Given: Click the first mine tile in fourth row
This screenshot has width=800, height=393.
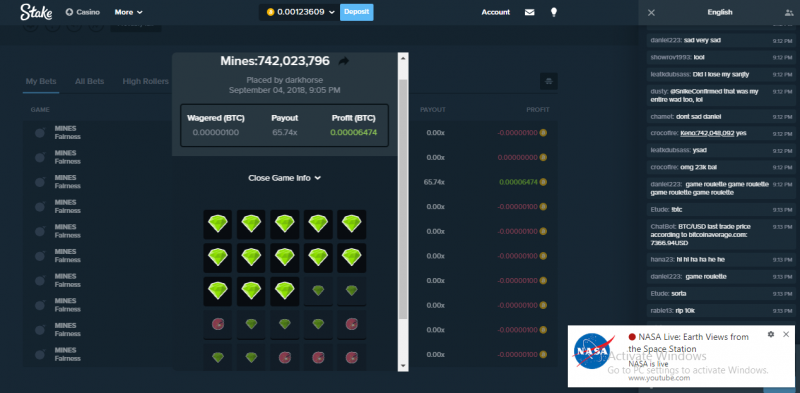Looking at the screenshot, I should (x=218, y=324).
